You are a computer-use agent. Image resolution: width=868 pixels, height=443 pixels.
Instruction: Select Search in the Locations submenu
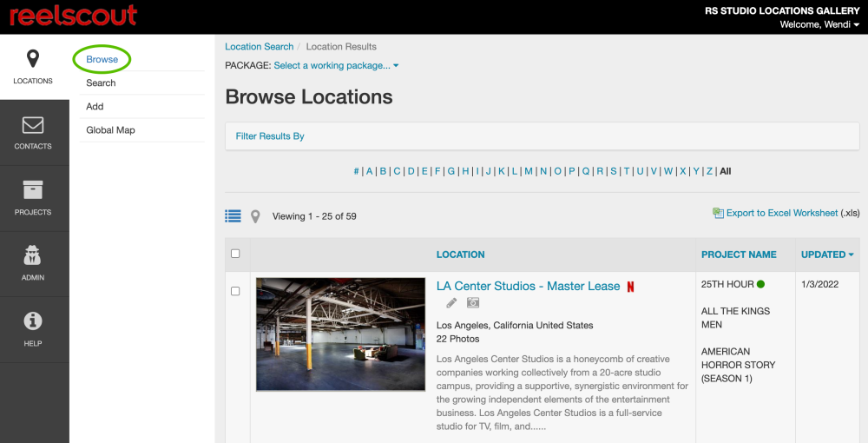pyautogui.click(x=101, y=83)
